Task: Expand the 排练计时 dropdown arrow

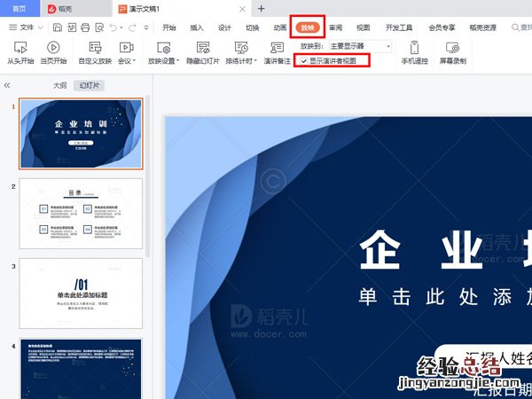Action: click(x=255, y=61)
